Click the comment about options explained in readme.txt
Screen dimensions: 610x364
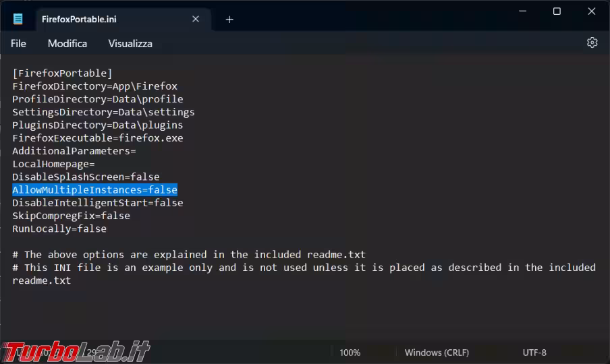[x=189, y=254]
